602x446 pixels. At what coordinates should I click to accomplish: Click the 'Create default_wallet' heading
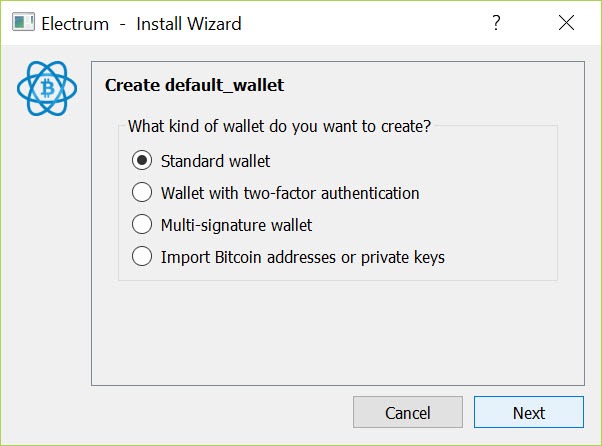194,85
